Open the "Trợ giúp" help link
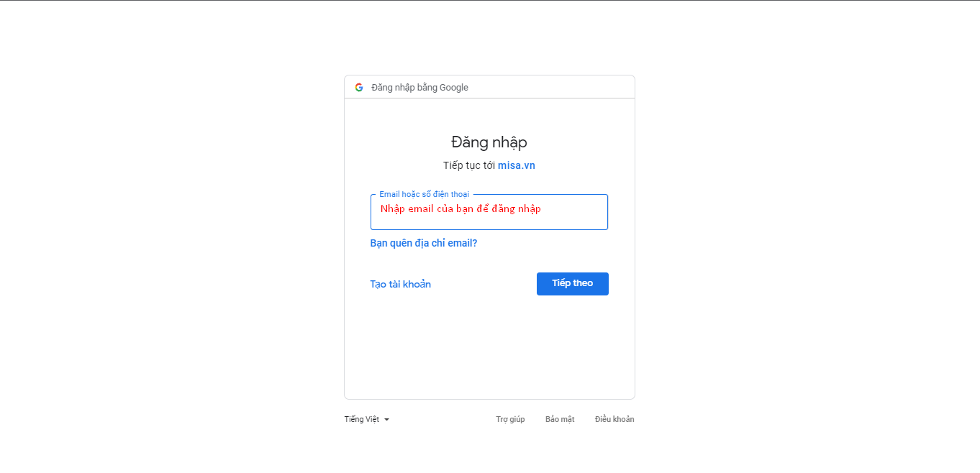This screenshot has height=473, width=980. click(x=510, y=419)
